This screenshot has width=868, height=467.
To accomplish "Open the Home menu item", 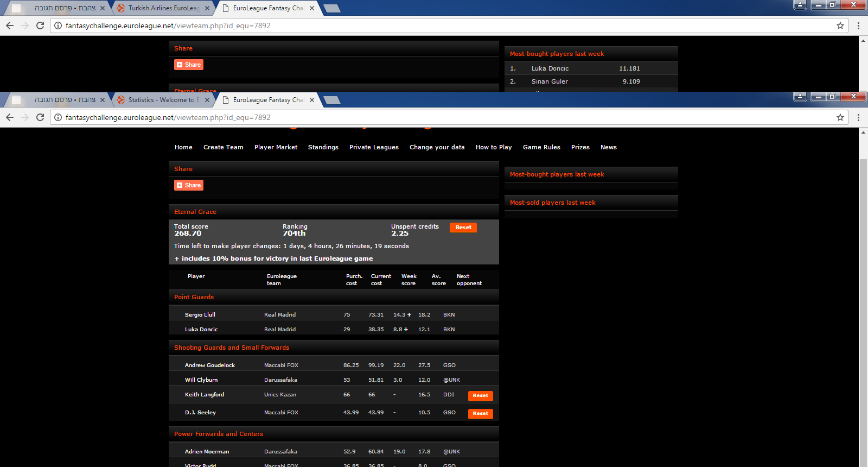I will (183, 147).
